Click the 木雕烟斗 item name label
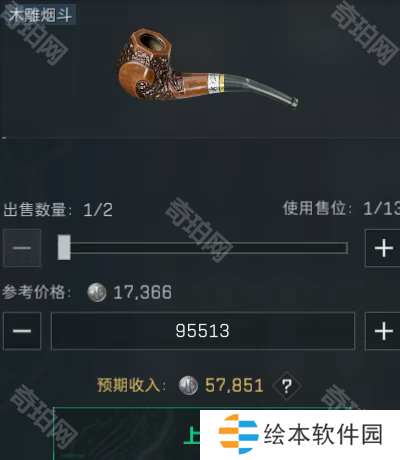 point(40,15)
